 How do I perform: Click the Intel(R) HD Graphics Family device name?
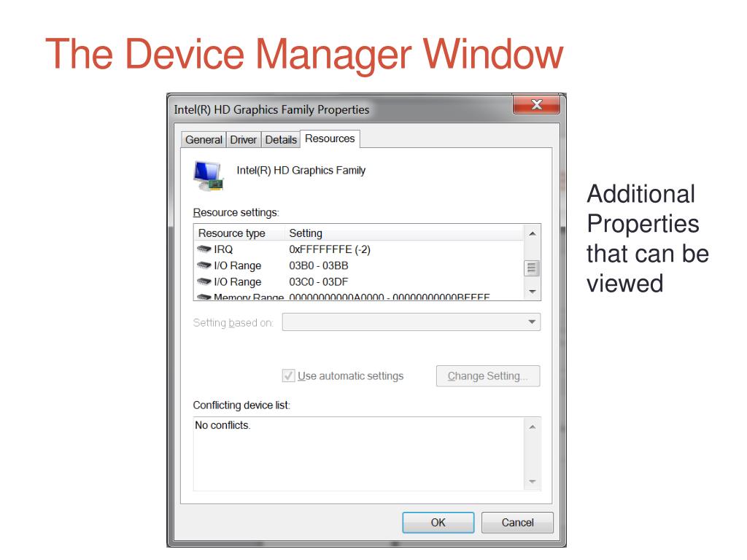tap(301, 170)
